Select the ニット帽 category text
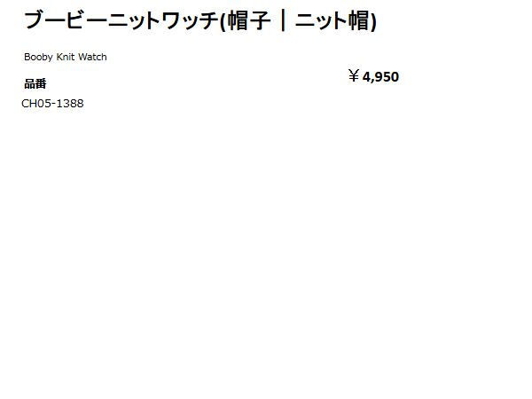Viewport: 532px width, 399px height. [332, 21]
